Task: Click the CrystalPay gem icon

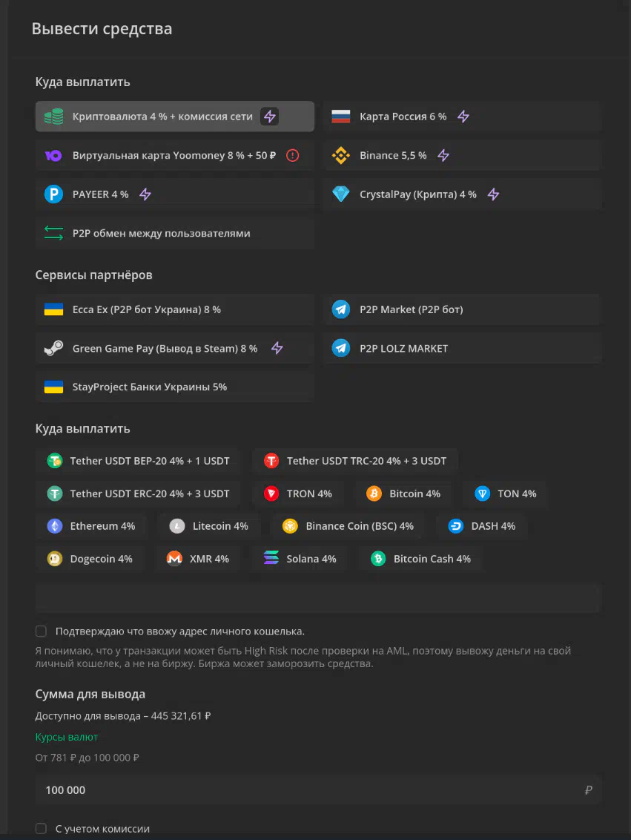Action: click(x=341, y=194)
